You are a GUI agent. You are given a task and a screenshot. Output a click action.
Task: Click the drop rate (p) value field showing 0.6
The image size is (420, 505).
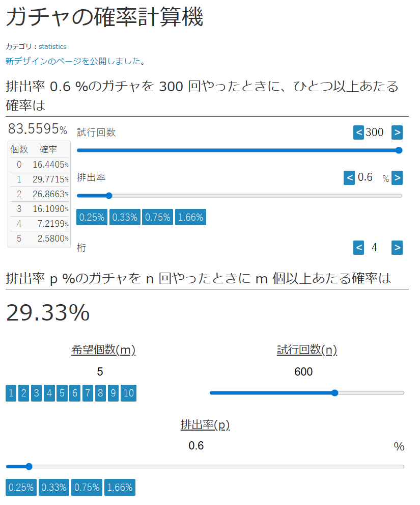(x=196, y=446)
